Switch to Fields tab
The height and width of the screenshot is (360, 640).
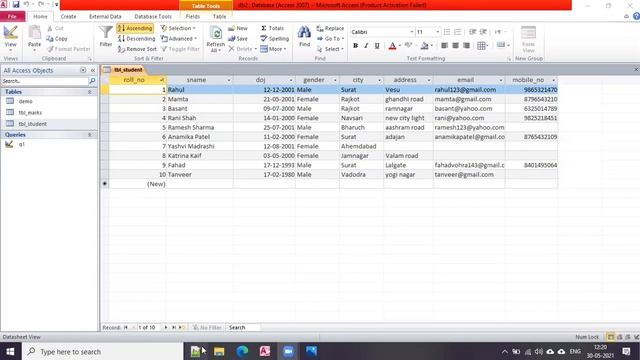(x=193, y=16)
